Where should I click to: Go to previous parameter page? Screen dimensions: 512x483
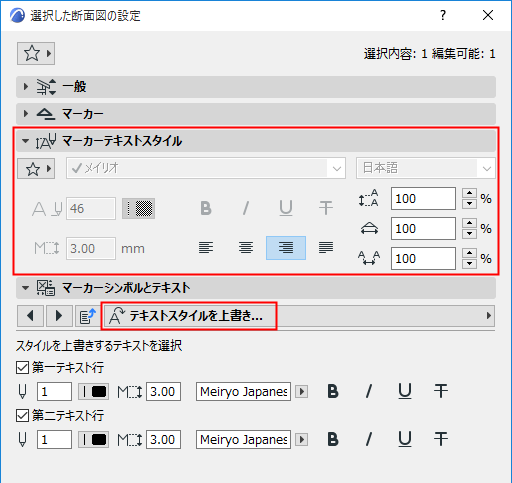coord(30,316)
